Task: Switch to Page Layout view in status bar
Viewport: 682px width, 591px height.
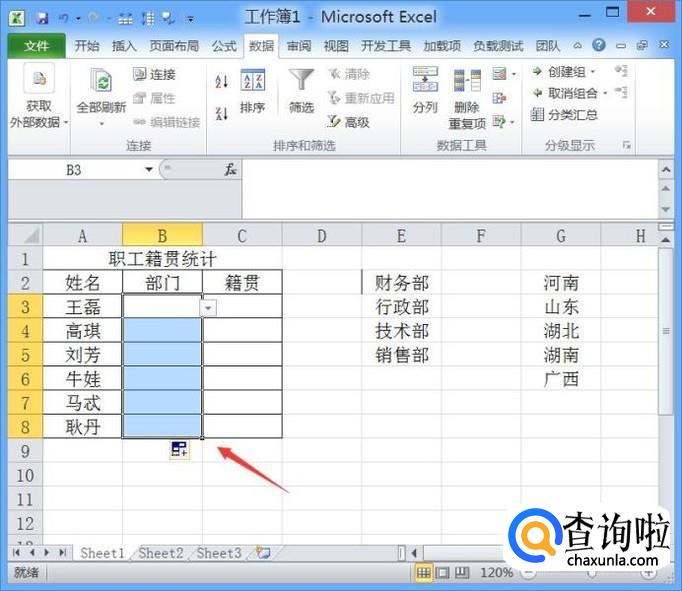Action: click(442, 573)
